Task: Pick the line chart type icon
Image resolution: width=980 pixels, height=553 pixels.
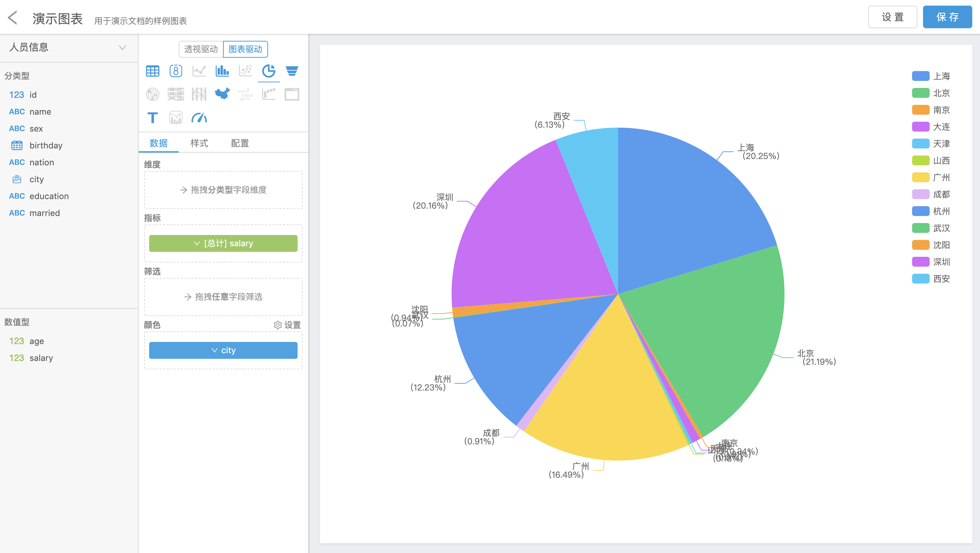Action: tap(199, 71)
